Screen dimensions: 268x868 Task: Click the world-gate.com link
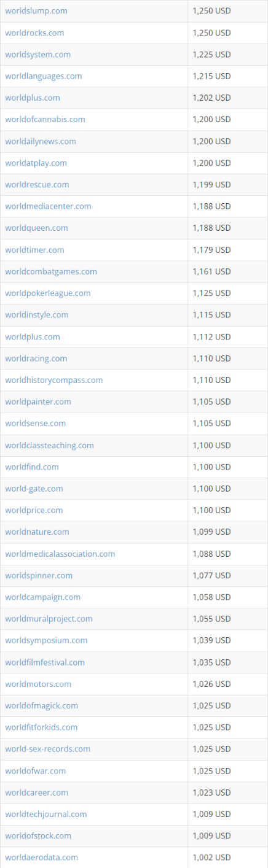click(x=34, y=489)
